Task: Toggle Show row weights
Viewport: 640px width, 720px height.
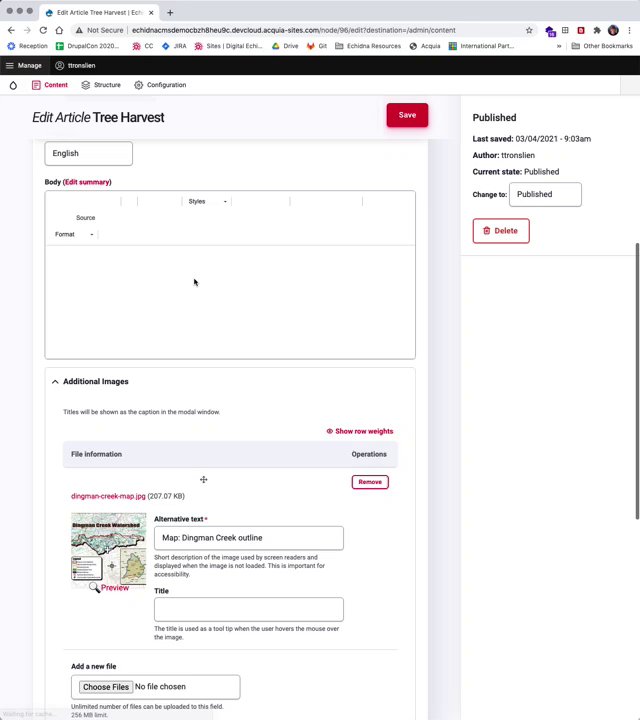Action: point(360,431)
